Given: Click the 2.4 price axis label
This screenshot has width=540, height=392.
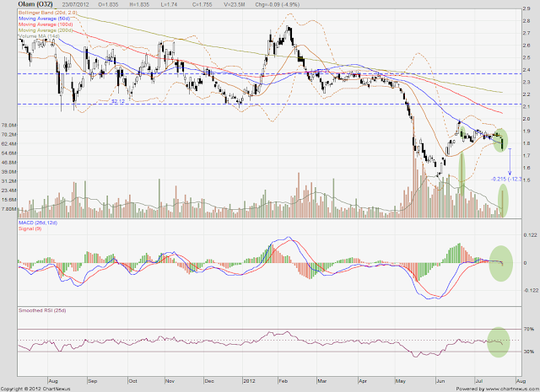Looking at the screenshot, I should point(526,70).
